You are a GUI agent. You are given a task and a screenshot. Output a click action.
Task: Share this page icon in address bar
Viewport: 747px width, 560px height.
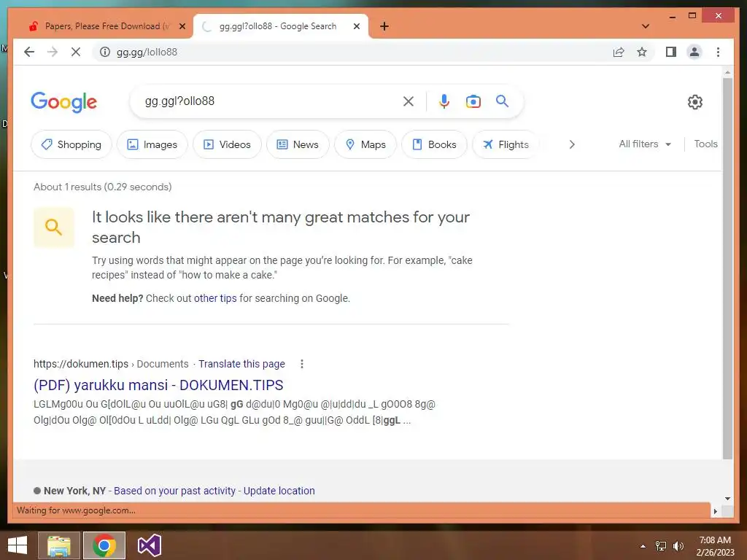(x=619, y=52)
